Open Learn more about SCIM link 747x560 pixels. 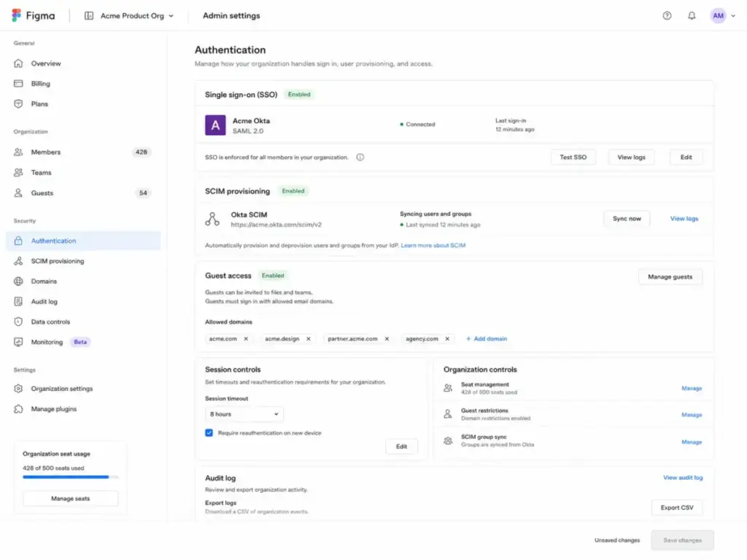pos(433,245)
